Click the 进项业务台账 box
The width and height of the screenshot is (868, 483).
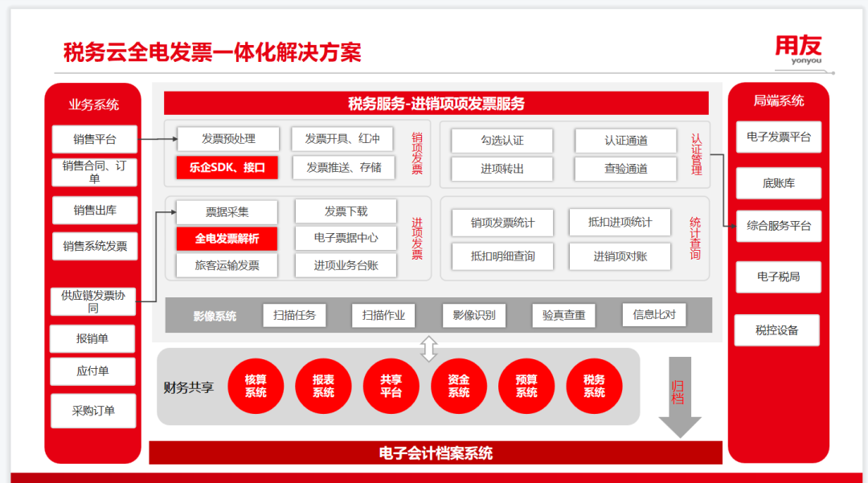point(346,265)
